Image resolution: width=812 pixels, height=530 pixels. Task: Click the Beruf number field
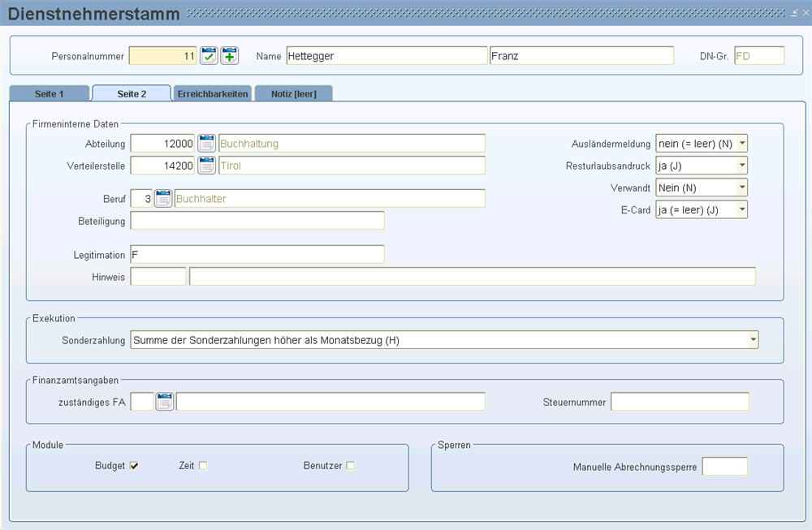point(141,199)
